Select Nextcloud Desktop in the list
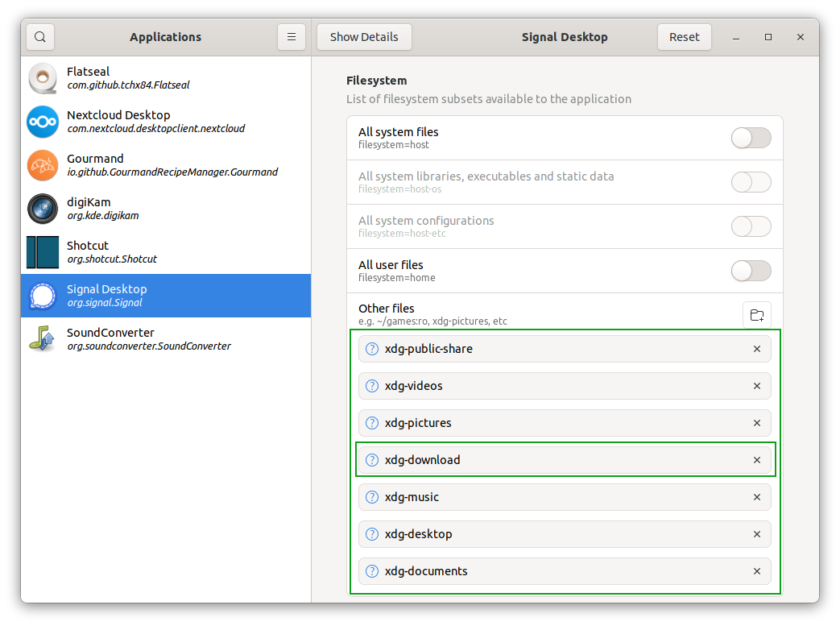 (166, 122)
